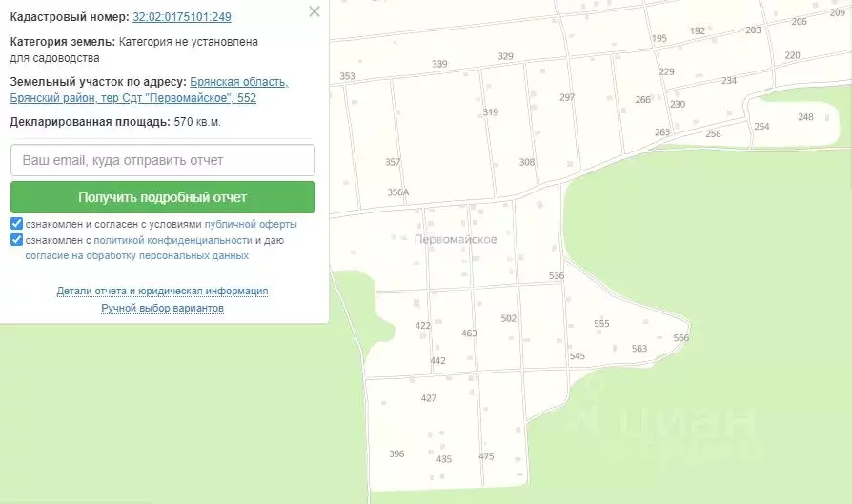This screenshot has height=504, width=852.
Task: Click Получить подробный отчет button
Action: 163,197
